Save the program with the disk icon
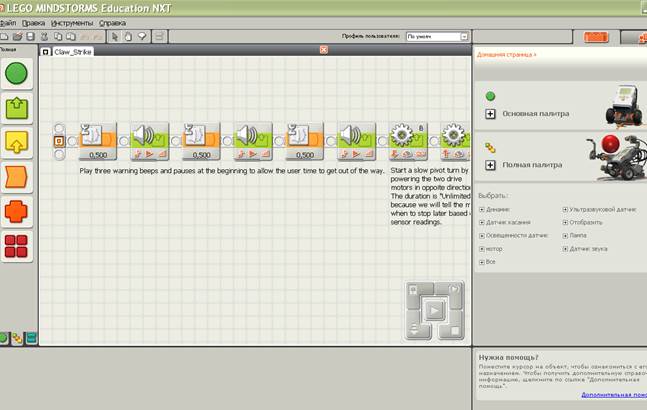 30,37
